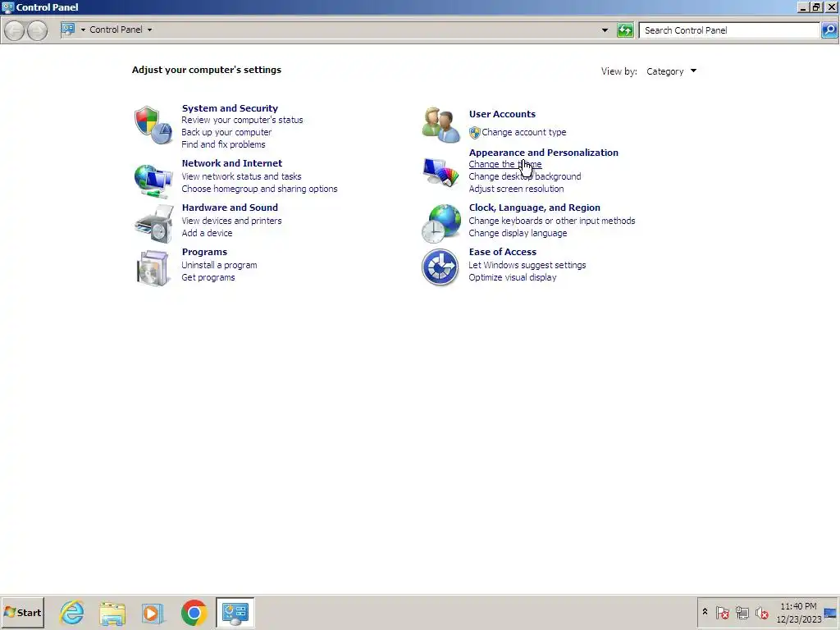
Task: Open the Ease of Access icon
Action: [440, 267]
